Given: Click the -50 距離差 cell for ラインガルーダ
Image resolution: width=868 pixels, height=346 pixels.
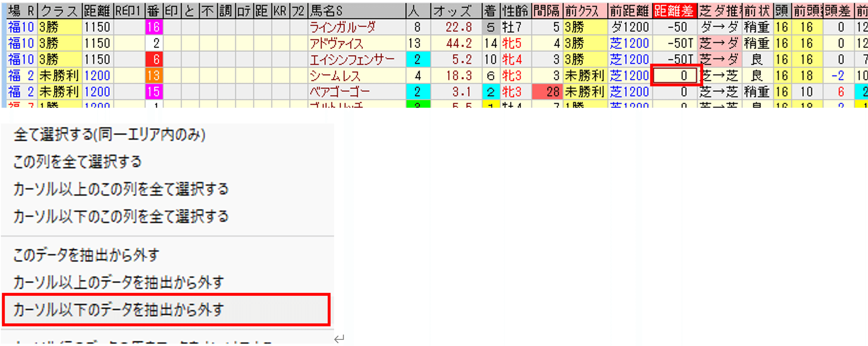Looking at the screenshot, I should [675, 27].
